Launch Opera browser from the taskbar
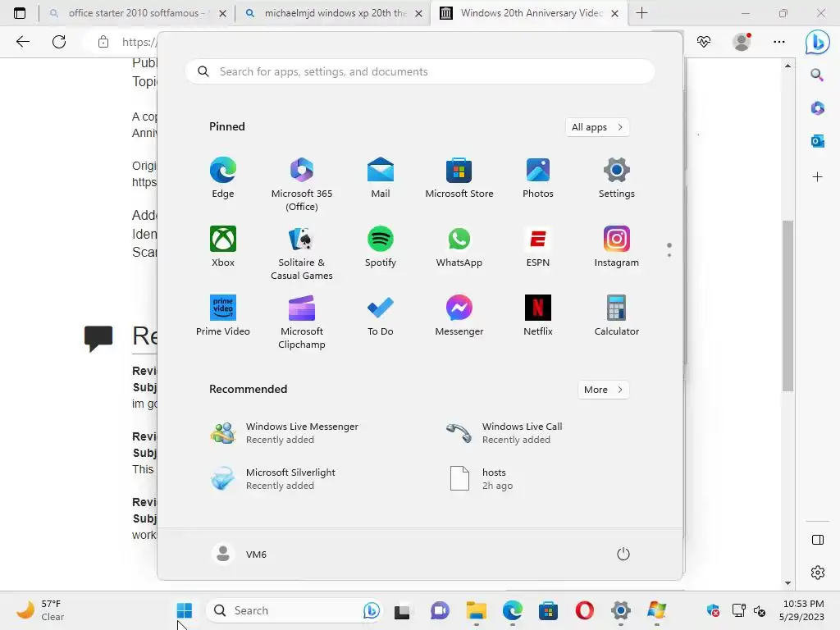Viewport: 840px width, 630px height. tap(584, 610)
